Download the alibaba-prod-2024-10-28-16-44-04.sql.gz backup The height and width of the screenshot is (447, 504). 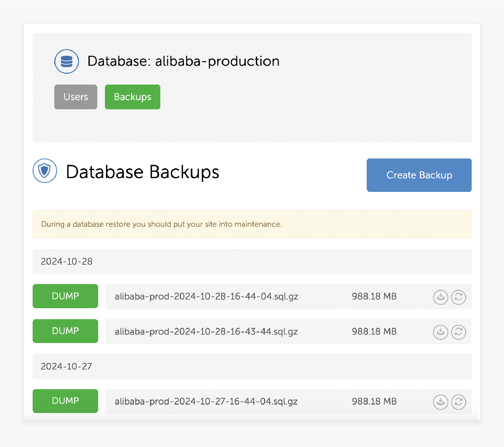tap(440, 297)
